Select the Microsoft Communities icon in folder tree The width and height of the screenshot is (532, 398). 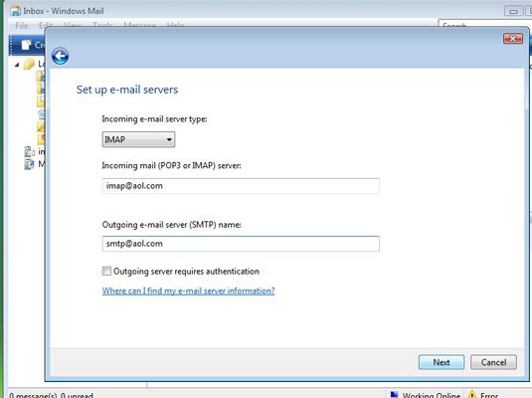30,164
